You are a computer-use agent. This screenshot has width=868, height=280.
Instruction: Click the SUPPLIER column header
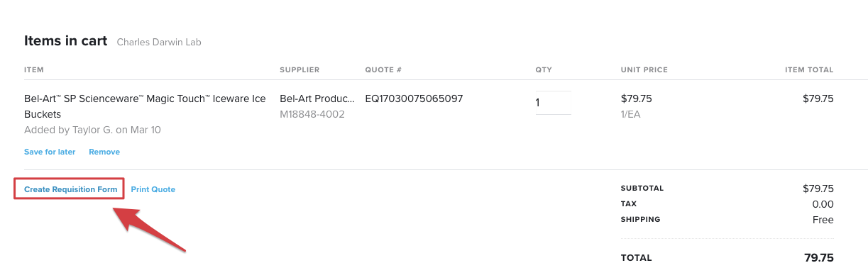coord(300,69)
